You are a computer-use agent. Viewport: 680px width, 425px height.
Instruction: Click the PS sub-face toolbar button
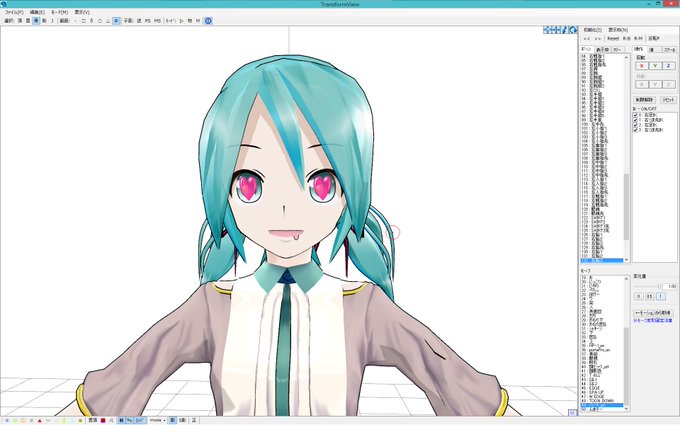pyautogui.click(x=147, y=21)
